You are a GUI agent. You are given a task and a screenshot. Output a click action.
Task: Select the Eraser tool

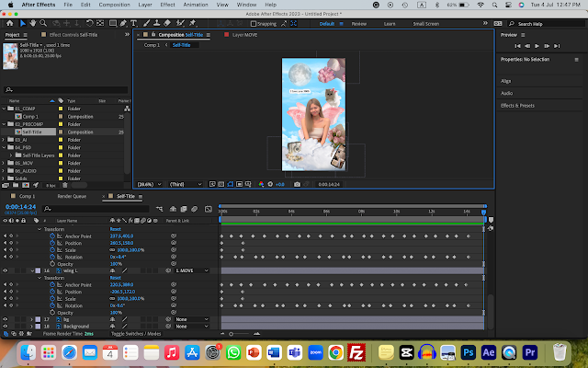(x=167, y=23)
